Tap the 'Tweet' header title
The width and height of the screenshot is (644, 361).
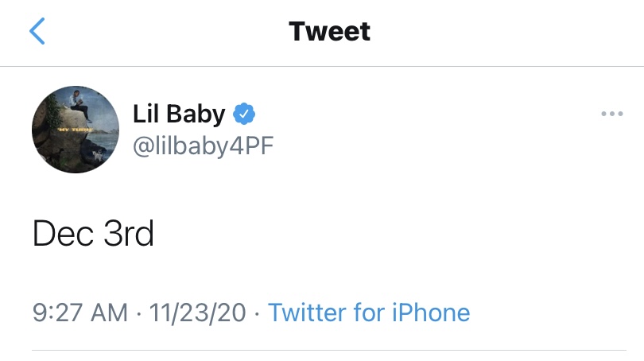pyautogui.click(x=329, y=31)
